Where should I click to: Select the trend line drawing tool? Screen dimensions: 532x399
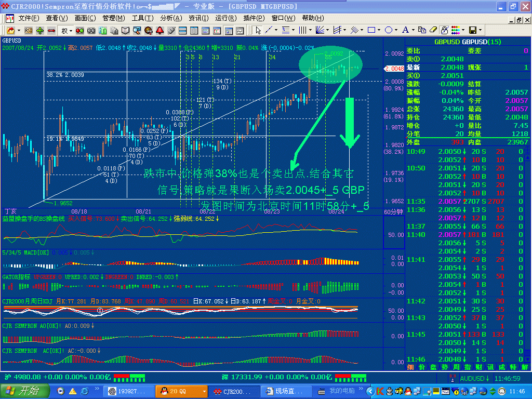point(269,30)
